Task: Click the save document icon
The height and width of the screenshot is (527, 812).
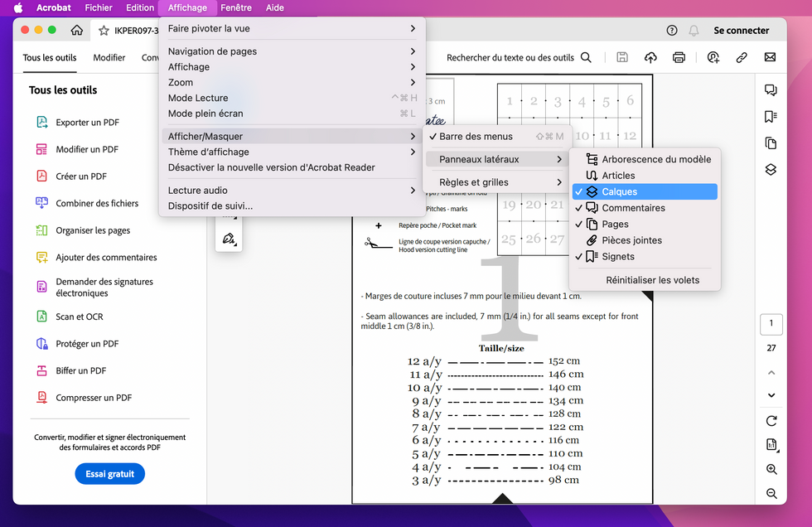Action: (622, 57)
